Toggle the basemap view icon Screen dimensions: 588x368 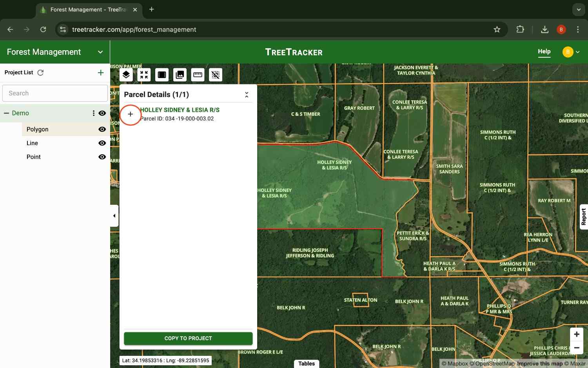[x=162, y=75]
